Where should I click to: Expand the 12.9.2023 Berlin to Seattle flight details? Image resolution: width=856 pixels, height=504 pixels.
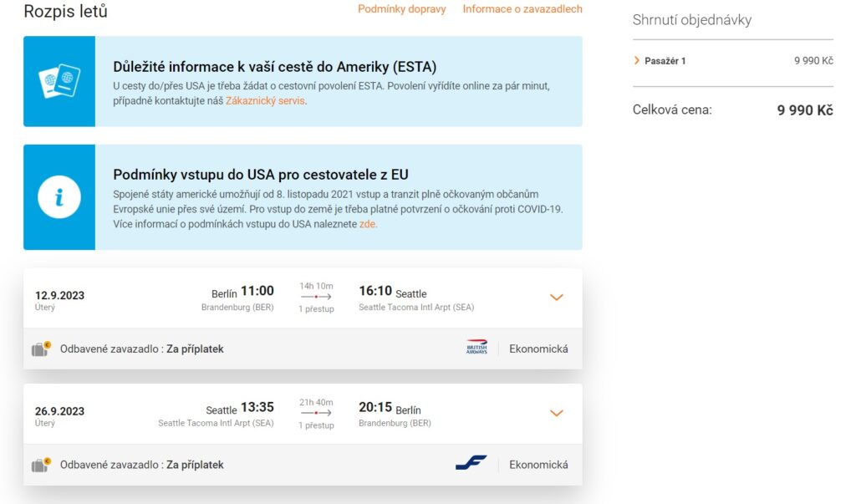(x=557, y=298)
